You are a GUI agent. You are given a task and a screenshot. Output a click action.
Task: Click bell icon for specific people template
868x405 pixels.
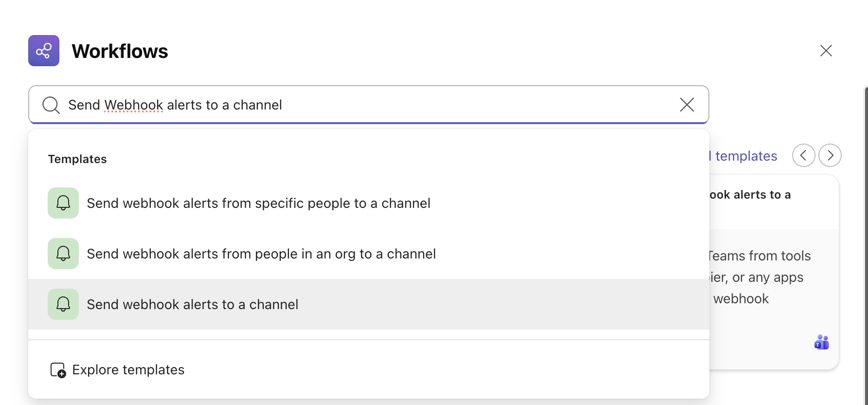click(x=63, y=203)
